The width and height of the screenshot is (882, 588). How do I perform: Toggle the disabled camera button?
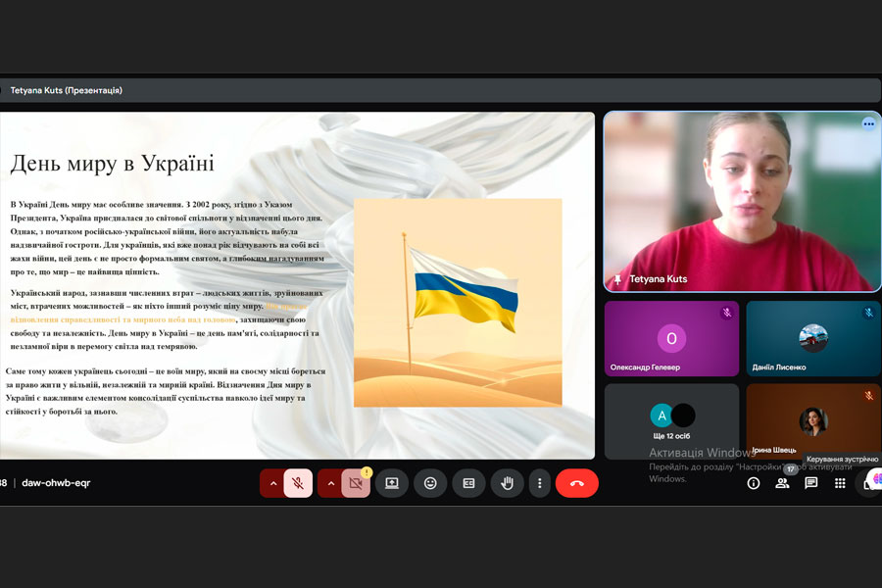click(356, 483)
